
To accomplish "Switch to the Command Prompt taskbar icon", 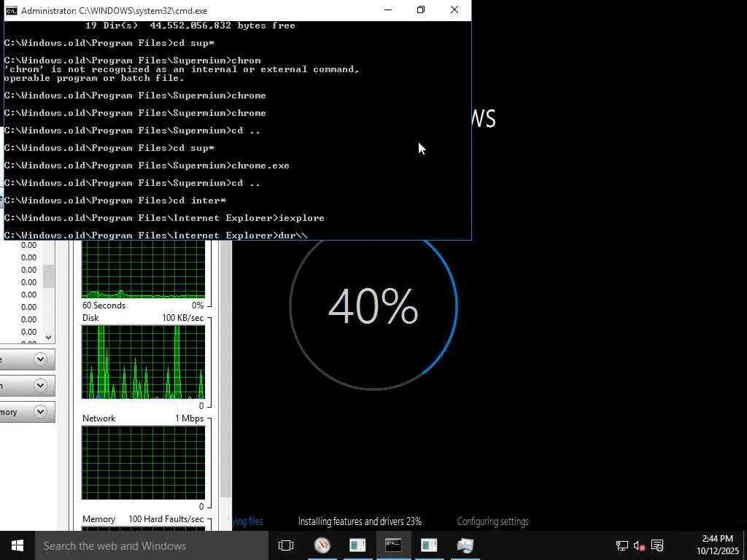I will coord(393,545).
